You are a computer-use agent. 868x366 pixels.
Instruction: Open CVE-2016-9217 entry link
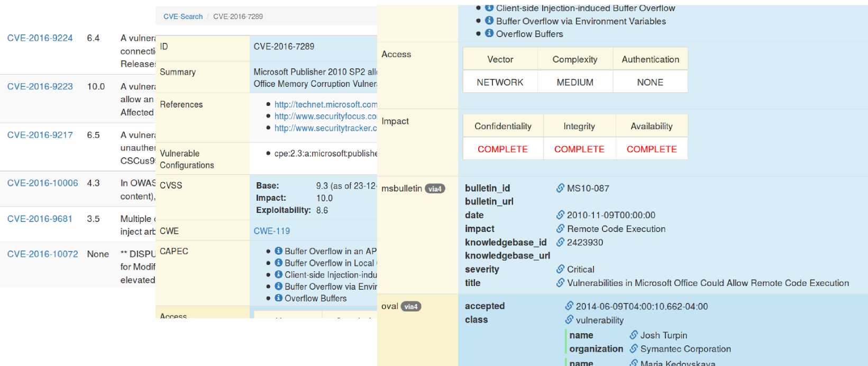pyautogui.click(x=40, y=135)
